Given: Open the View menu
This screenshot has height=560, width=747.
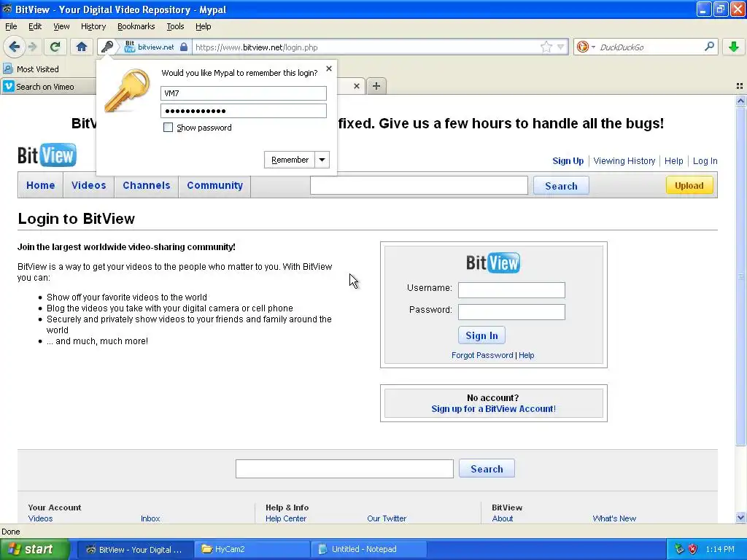Looking at the screenshot, I should click(61, 26).
